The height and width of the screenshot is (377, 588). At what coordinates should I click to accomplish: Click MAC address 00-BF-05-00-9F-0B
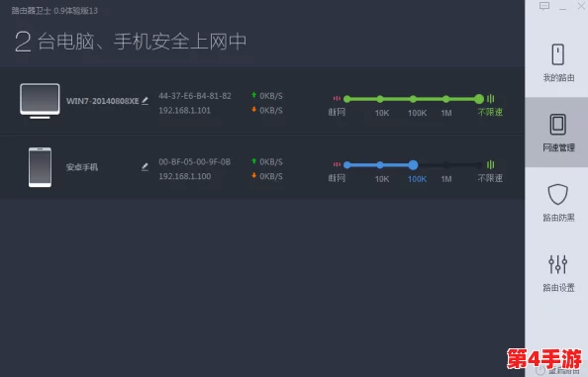[195, 162]
